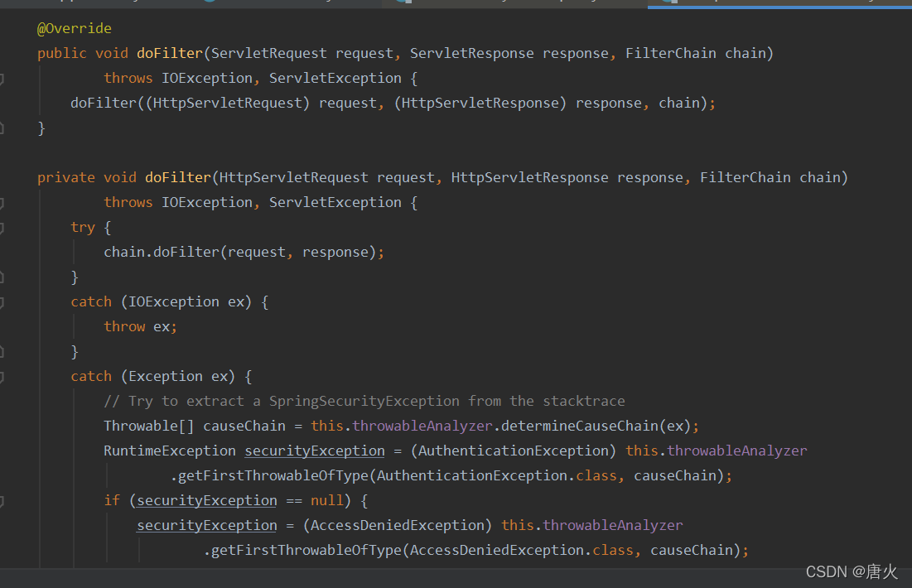The height and width of the screenshot is (588, 912).
Task: Click getFirstThrowableOfType with AccessDeniedException argument
Action: (x=306, y=550)
